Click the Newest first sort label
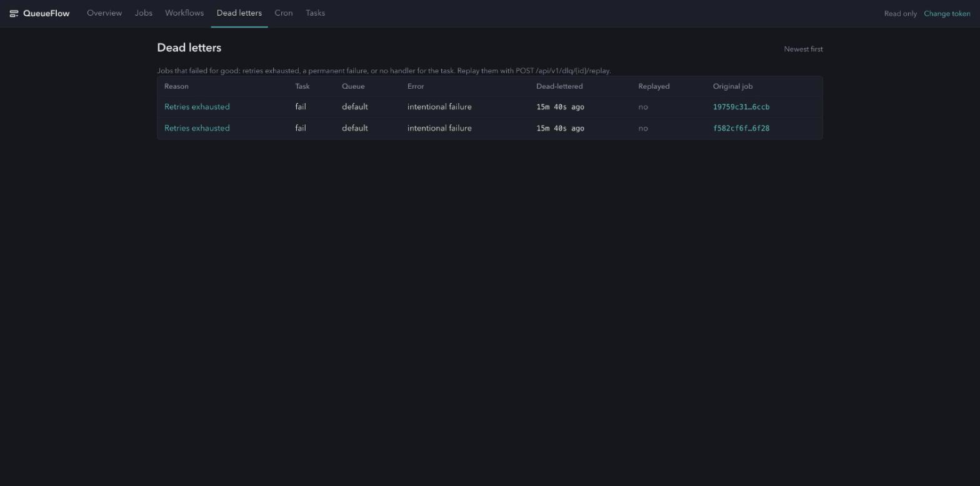 (803, 49)
